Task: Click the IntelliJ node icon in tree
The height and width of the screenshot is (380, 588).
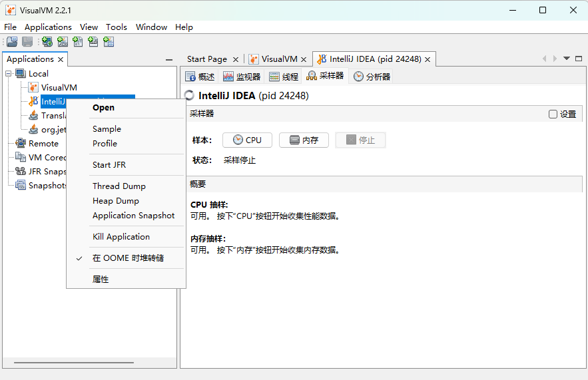Action: 33,101
